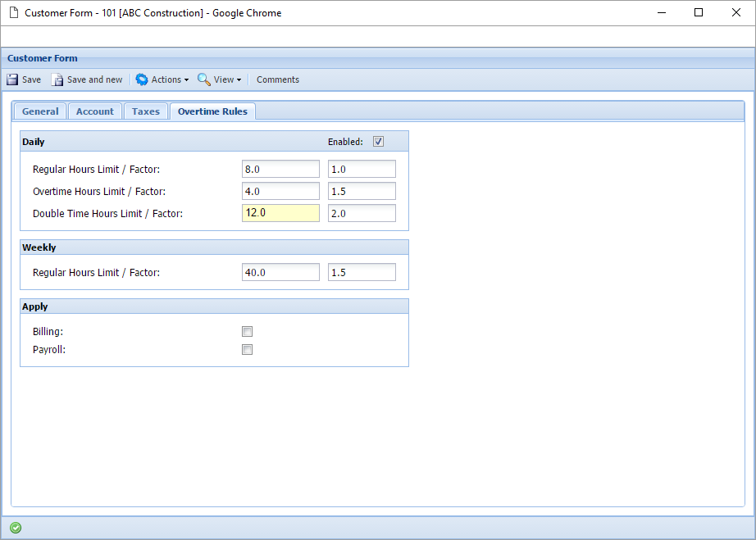Click the page icon in title bar
Screen dimensions: 756x540
[x=13, y=12]
